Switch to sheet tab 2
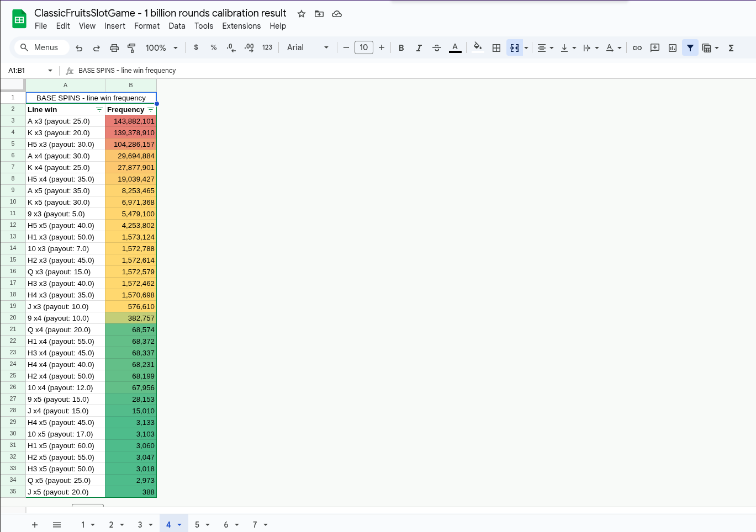Viewport: 756px width, 532px height. point(111,525)
